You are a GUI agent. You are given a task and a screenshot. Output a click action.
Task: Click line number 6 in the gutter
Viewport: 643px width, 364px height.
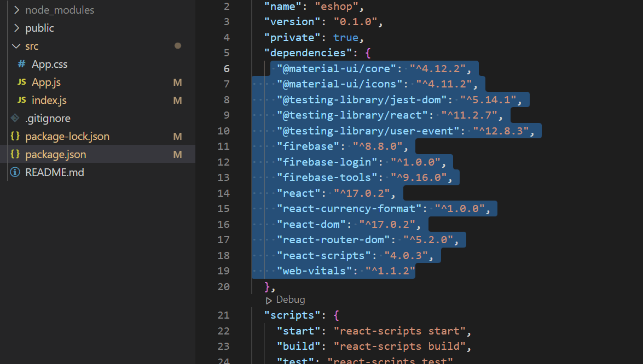tap(227, 69)
